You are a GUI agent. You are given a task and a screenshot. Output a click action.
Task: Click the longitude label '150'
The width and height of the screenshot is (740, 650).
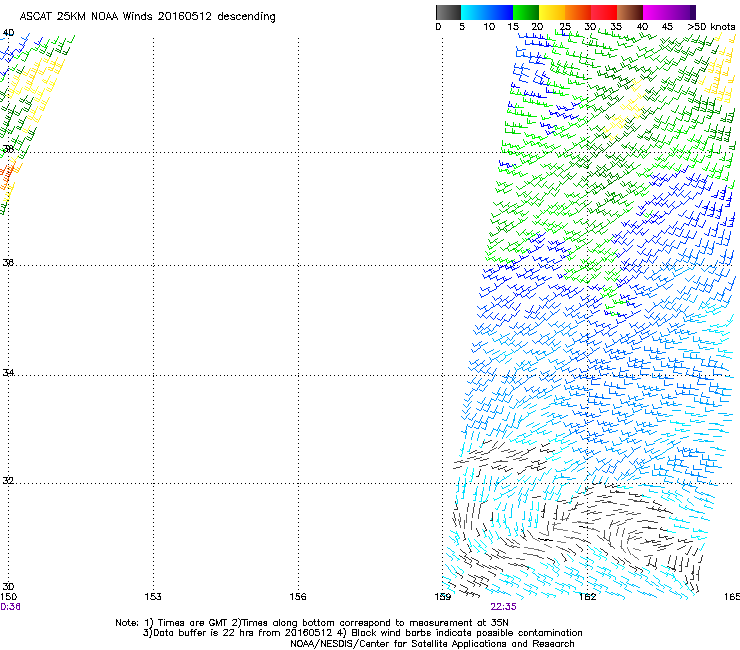(8, 597)
